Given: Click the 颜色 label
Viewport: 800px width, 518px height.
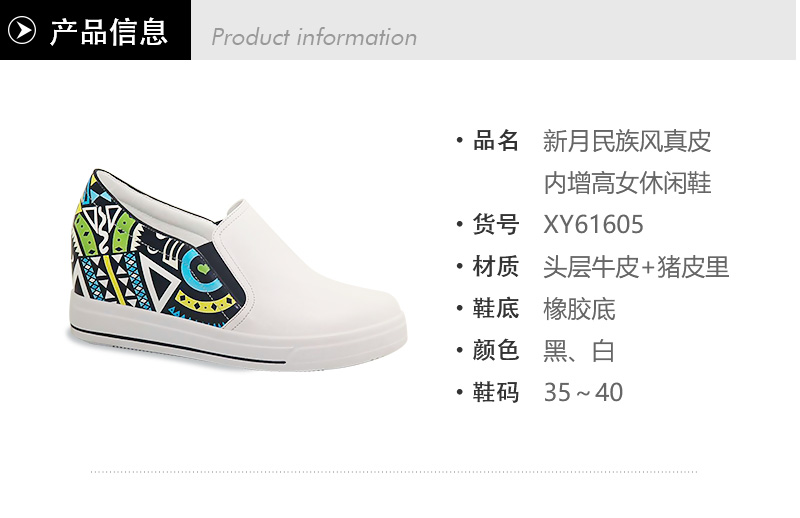Looking at the screenshot, I should pyautogui.click(x=495, y=350).
